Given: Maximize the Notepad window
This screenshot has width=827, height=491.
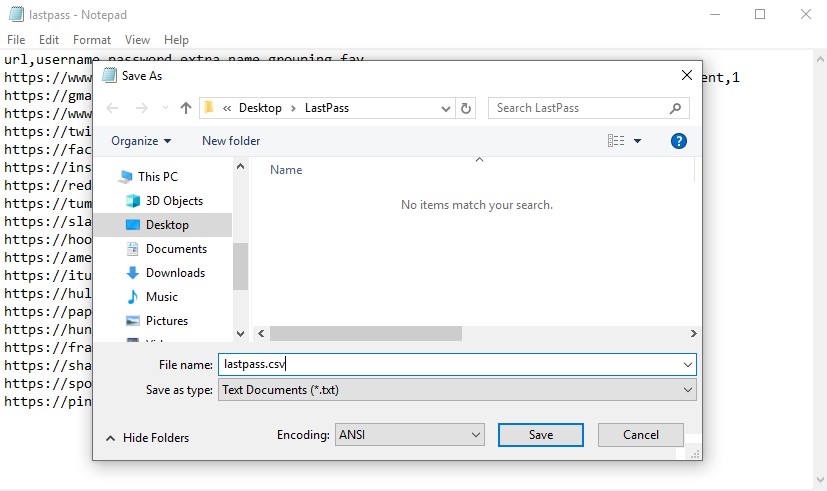Looking at the screenshot, I should point(760,14).
